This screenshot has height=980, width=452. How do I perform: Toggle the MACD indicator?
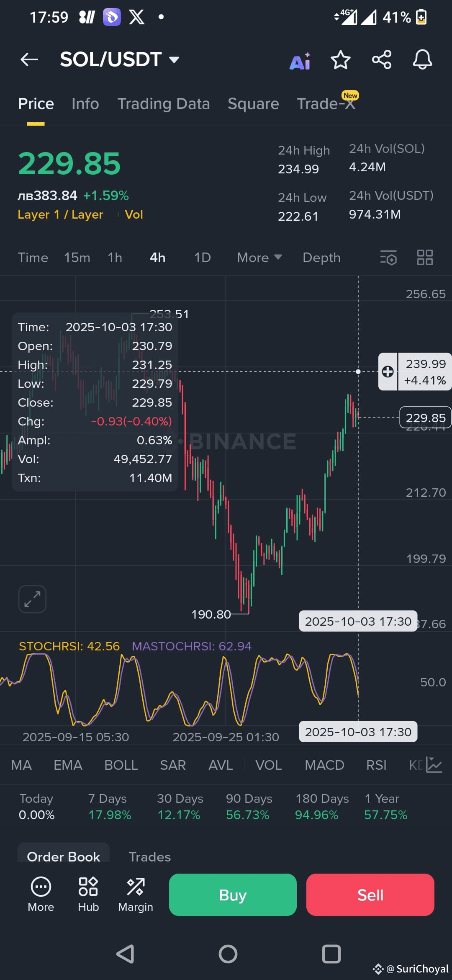pyautogui.click(x=324, y=765)
